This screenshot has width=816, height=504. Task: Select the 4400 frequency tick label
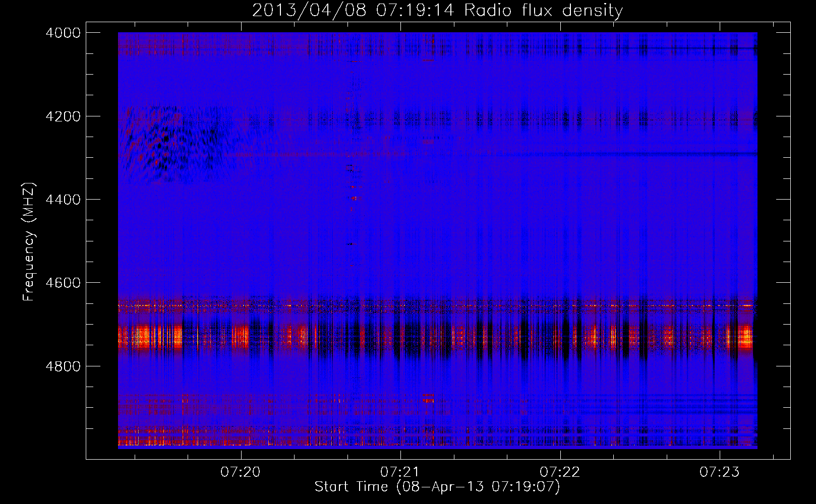pyautogui.click(x=63, y=200)
